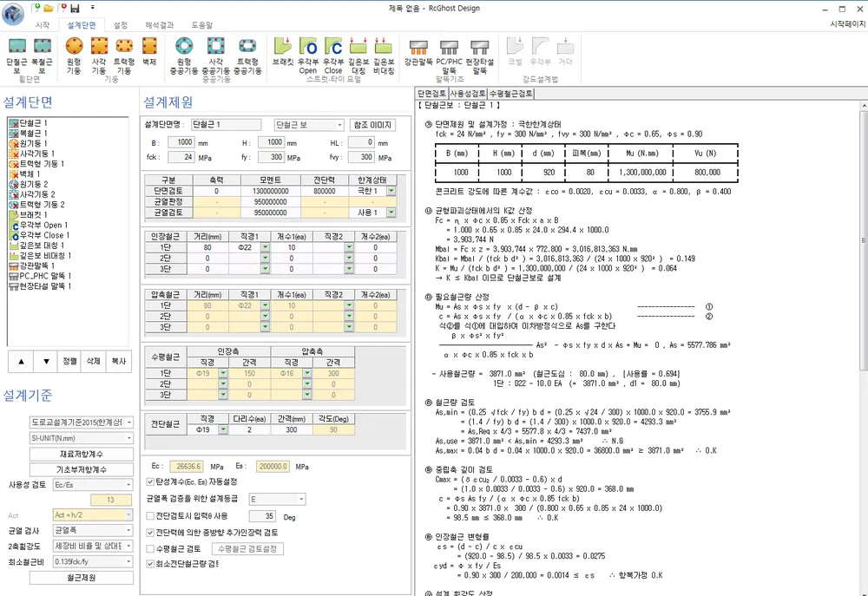
Task: Click the RcGhost application logo button
Action: coord(13,13)
